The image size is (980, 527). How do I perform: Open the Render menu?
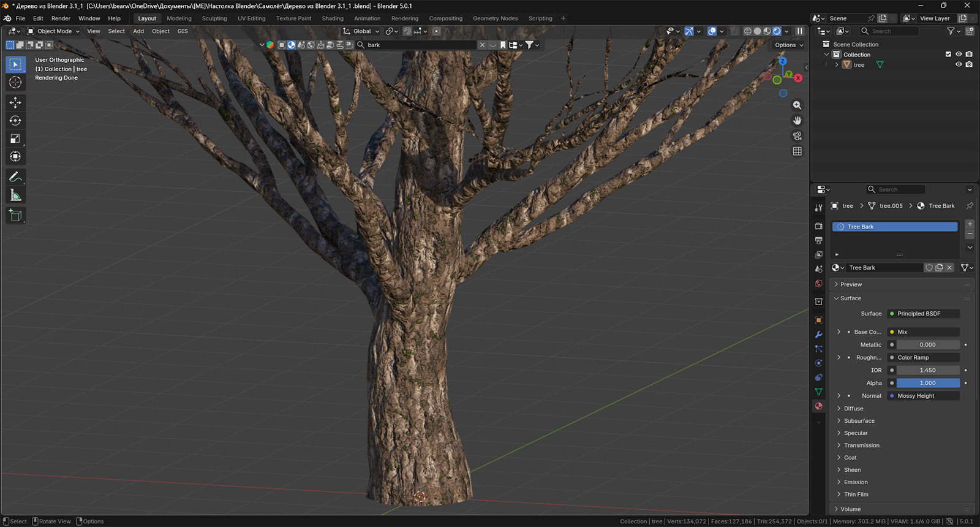pos(61,18)
